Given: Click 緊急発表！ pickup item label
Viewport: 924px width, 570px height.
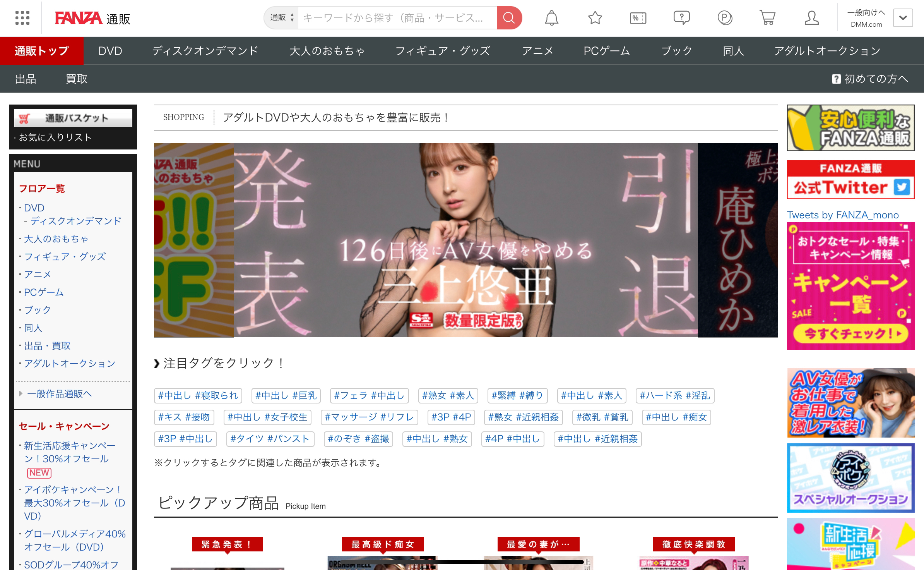Looking at the screenshot, I should [x=228, y=544].
